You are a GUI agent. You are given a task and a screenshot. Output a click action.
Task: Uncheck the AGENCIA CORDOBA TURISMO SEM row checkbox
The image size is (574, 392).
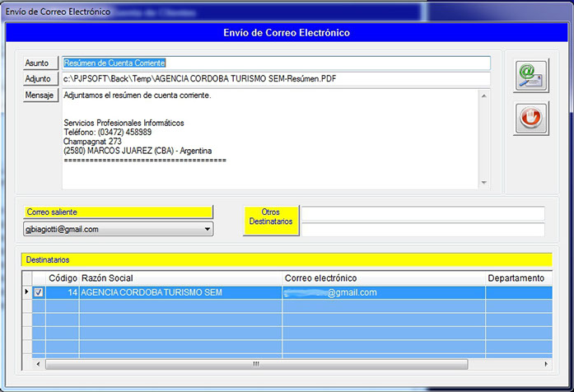(x=39, y=292)
